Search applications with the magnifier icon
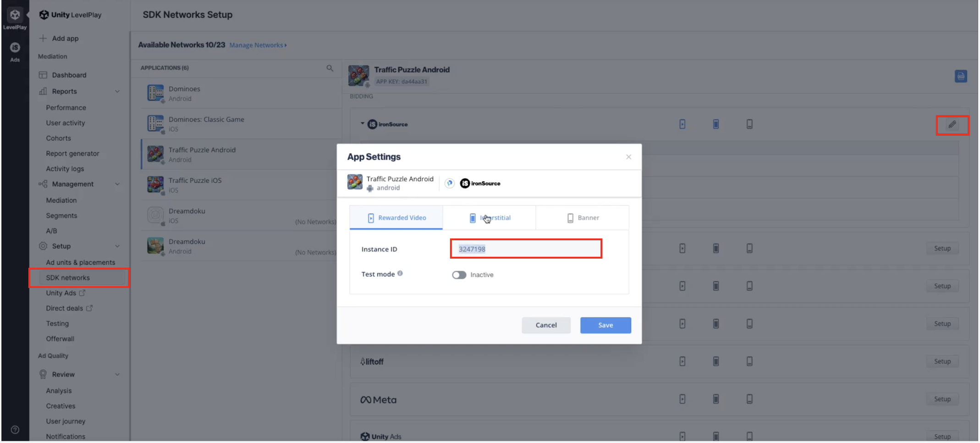The image size is (980, 443). click(330, 68)
